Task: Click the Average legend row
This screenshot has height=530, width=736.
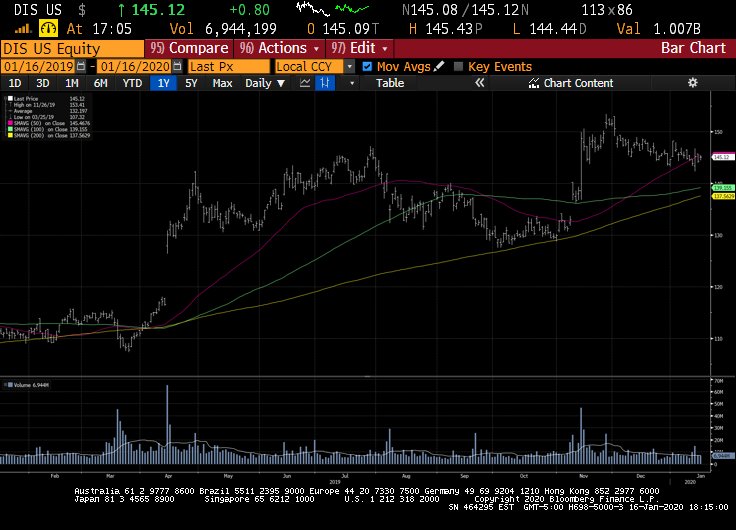Action: [47, 111]
